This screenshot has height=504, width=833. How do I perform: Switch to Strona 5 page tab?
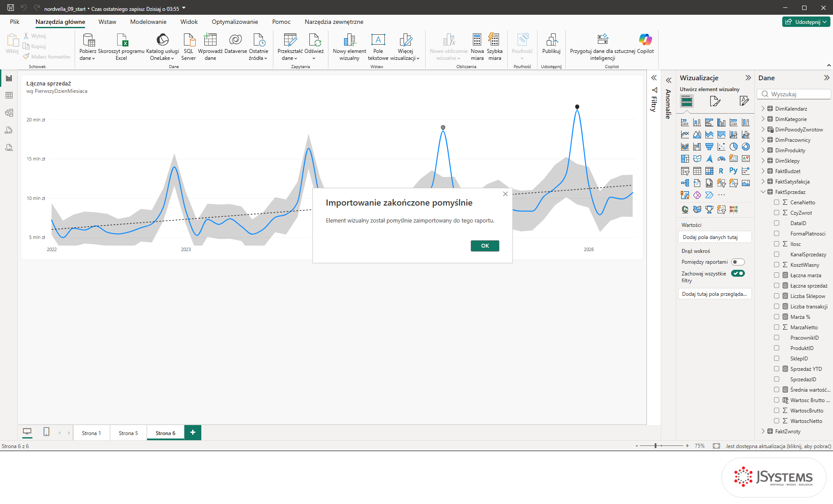click(x=128, y=433)
